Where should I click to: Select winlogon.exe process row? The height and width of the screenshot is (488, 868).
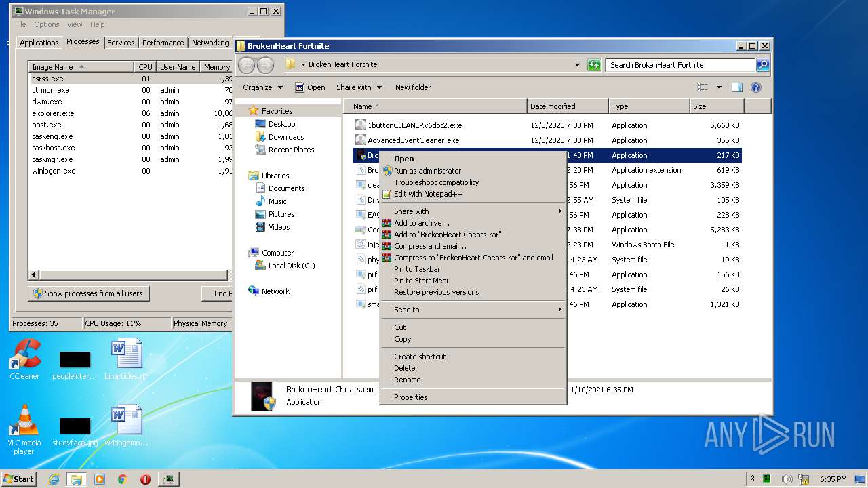[x=131, y=171]
